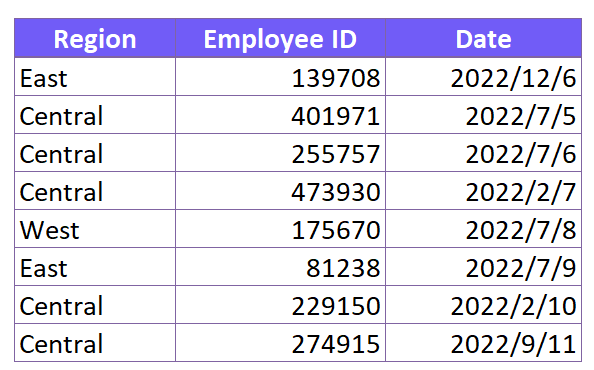Select the cell containing 274915
This screenshot has width=594, height=370.
[x=280, y=342]
